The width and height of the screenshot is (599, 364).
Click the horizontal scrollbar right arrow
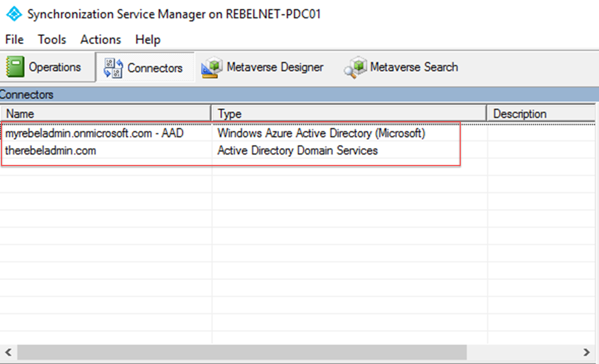tap(586, 352)
